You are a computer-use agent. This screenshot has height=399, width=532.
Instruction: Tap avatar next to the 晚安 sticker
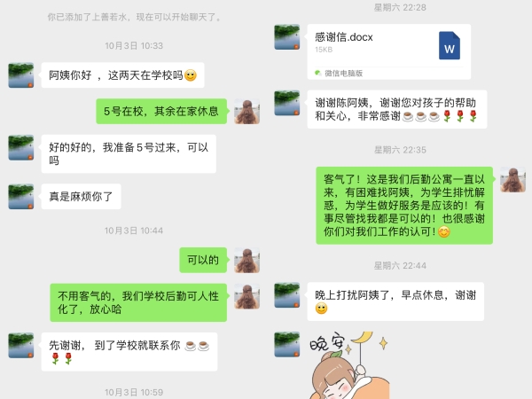pos(287,344)
